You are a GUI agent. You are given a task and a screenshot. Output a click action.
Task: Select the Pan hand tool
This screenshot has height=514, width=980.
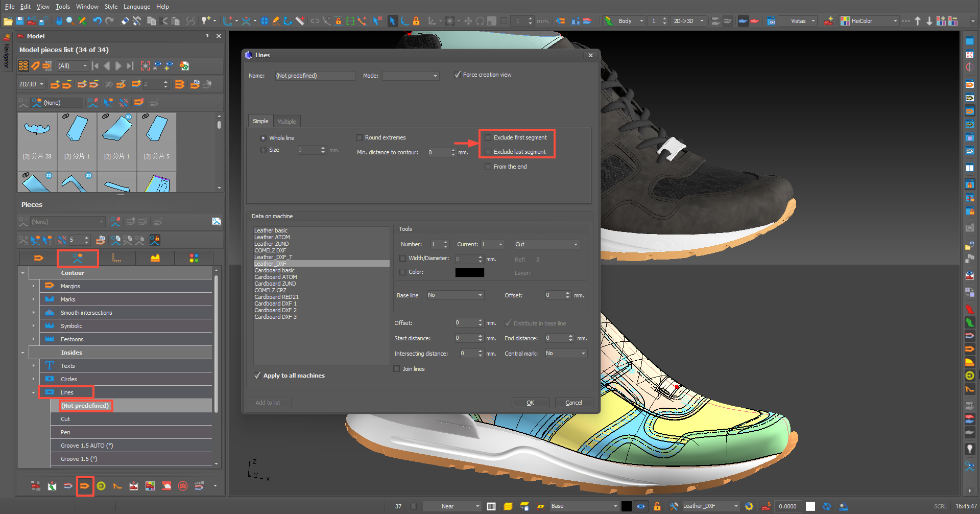[59, 21]
